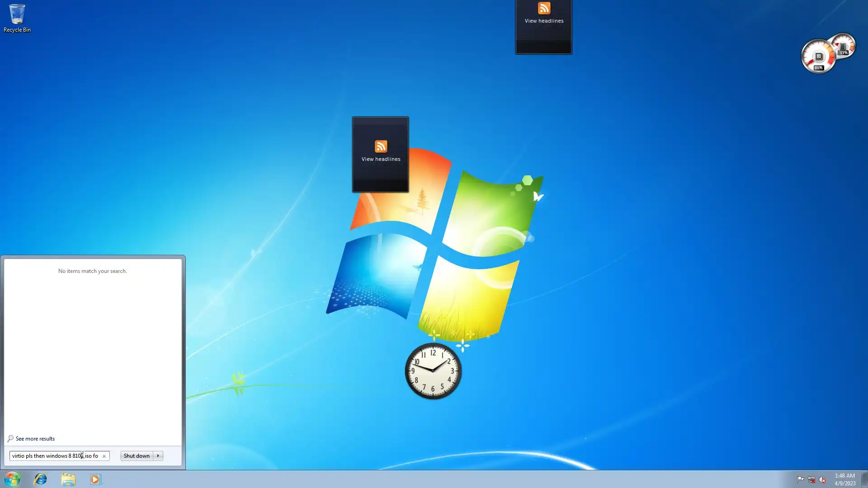Click the CPU usage gauge gadget
Viewport: 868px width, 488px height.
click(818, 57)
